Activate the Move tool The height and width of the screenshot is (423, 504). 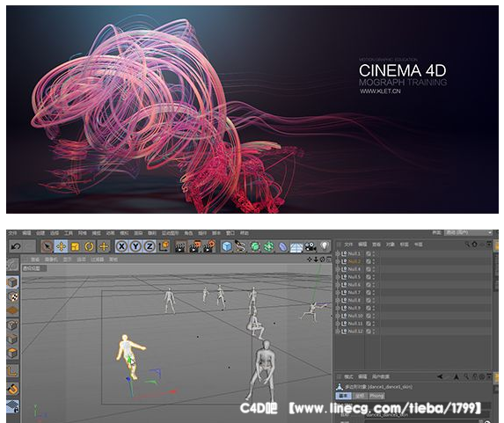coord(61,246)
